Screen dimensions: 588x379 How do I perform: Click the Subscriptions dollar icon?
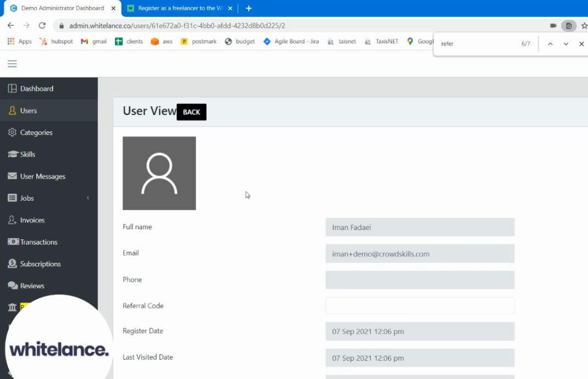12,263
